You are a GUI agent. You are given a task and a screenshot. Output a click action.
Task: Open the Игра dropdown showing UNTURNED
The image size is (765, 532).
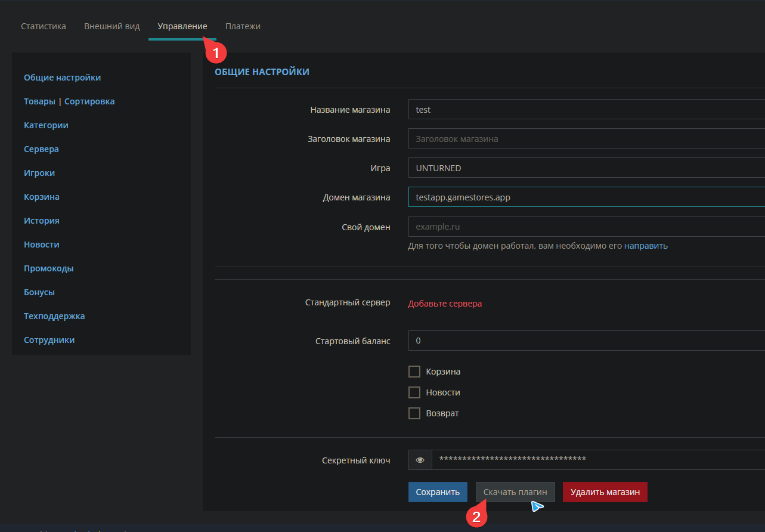[587, 168]
